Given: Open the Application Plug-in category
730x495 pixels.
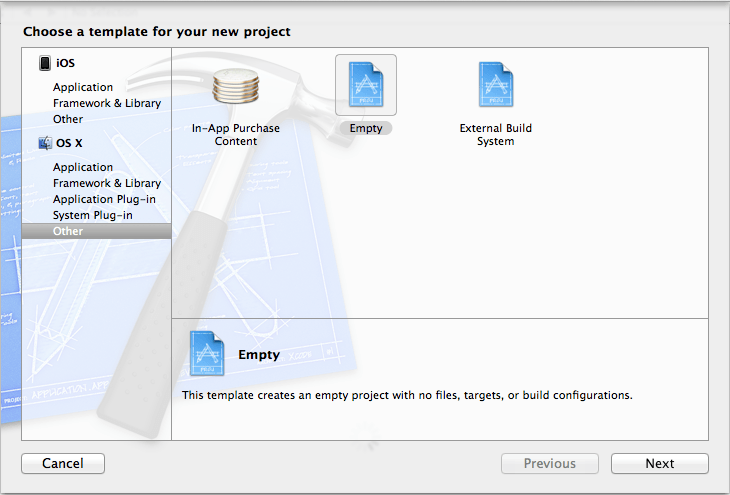Looking at the screenshot, I should tap(104, 199).
